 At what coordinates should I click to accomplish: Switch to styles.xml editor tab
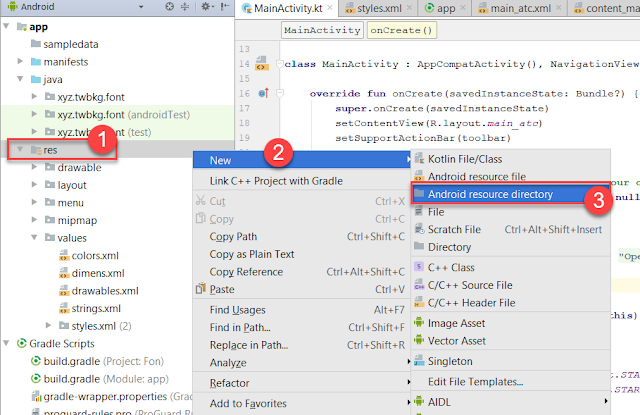tap(379, 8)
